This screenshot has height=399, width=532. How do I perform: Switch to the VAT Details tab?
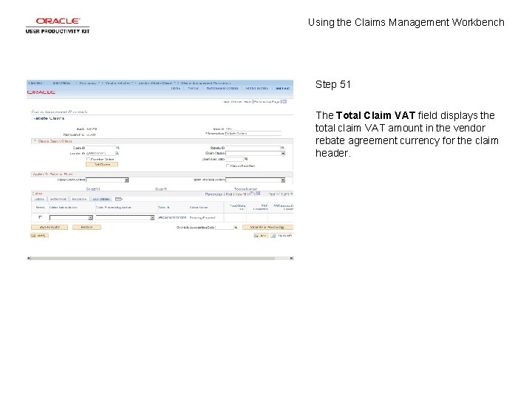[101, 199]
